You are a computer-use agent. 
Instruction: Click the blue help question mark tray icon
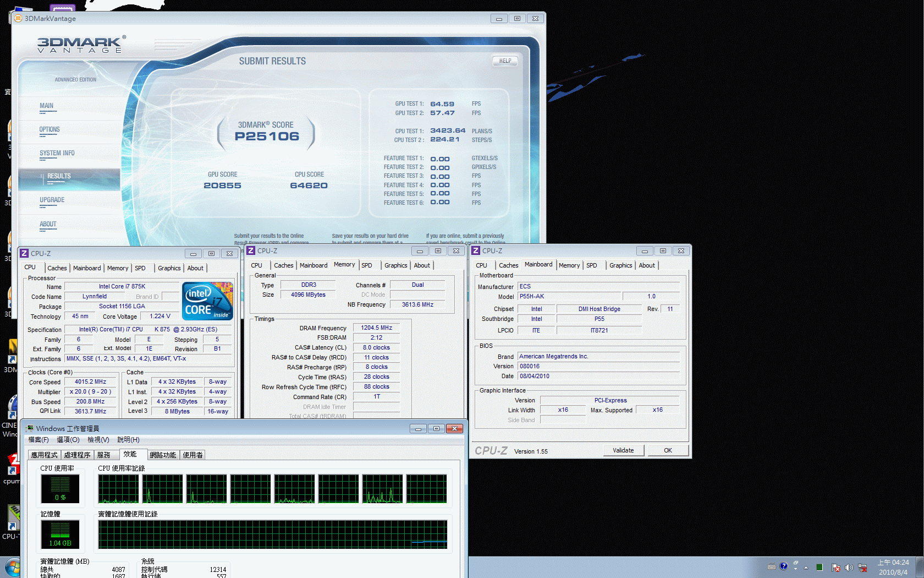[784, 566]
